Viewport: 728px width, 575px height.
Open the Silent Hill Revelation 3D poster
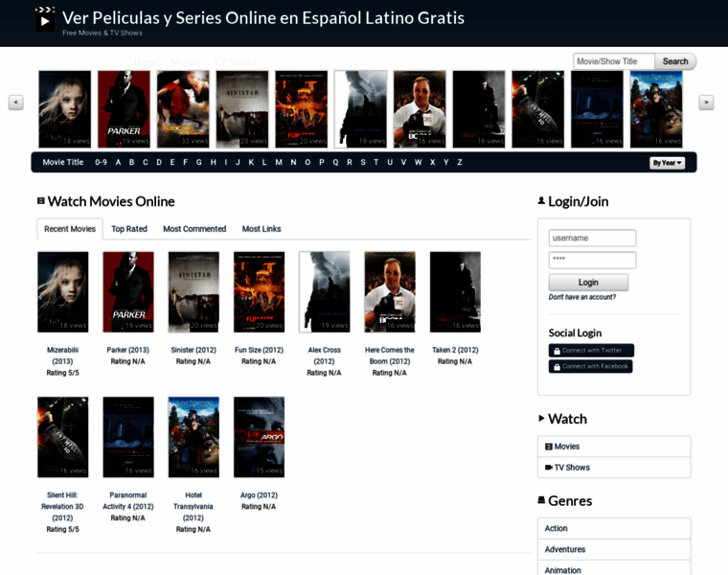(x=62, y=437)
